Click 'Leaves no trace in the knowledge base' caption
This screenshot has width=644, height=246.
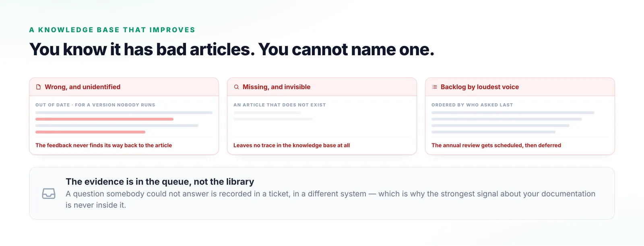(291, 145)
